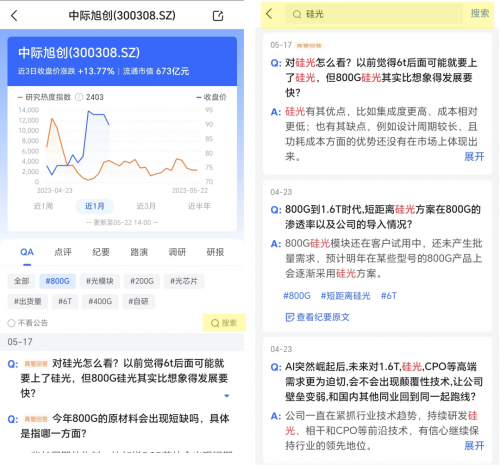Select #400G filter tag
Image resolution: width=500 pixels, height=465 pixels.
point(100,302)
